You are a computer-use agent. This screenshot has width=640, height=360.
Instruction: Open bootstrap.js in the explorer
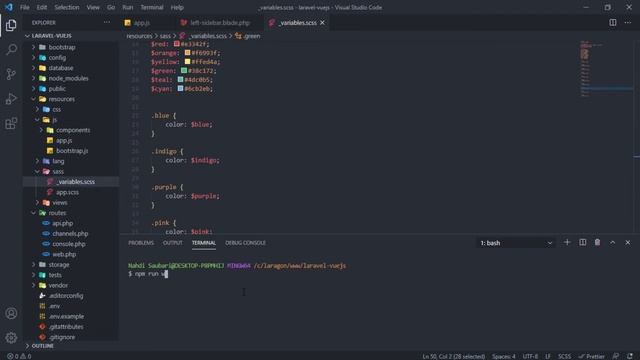[71, 151]
